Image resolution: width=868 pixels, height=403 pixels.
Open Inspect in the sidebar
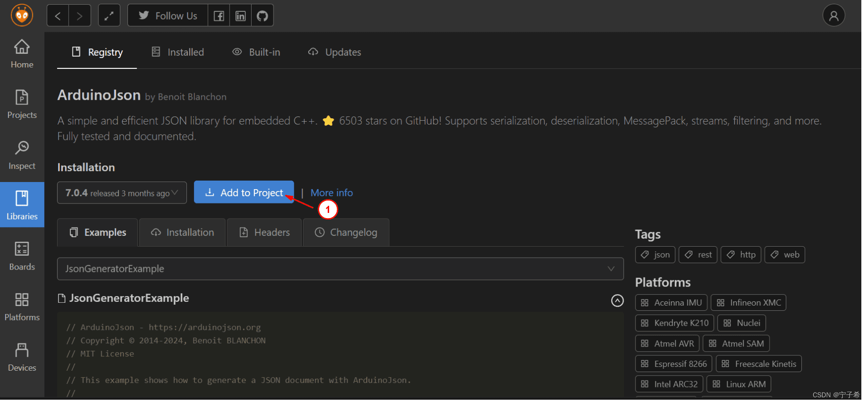pyautogui.click(x=22, y=155)
